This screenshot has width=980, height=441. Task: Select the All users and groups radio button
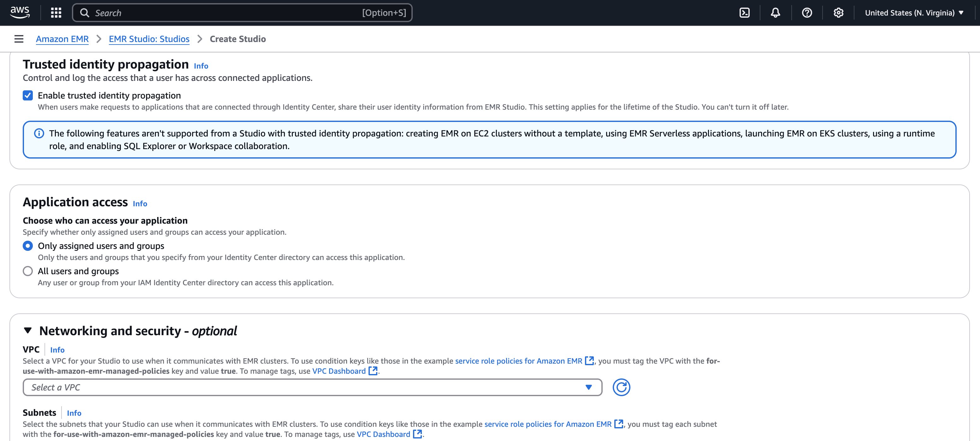(x=27, y=271)
